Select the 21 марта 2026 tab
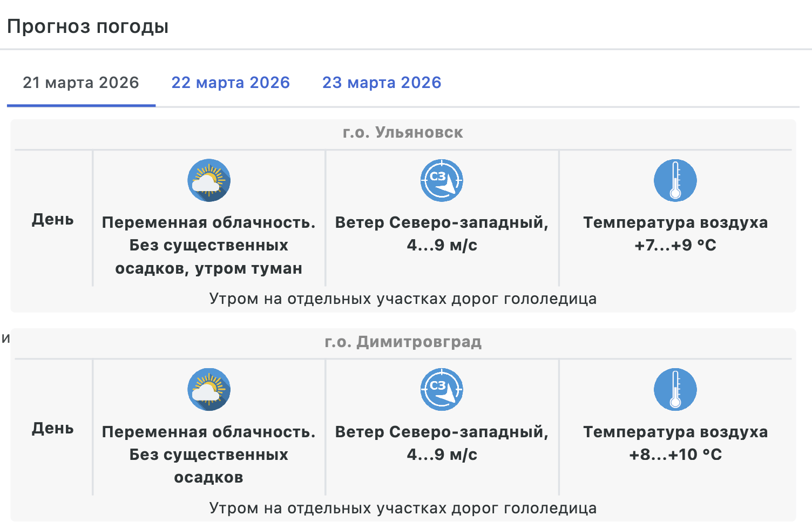The image size is (812, 529). coord(81,83)
